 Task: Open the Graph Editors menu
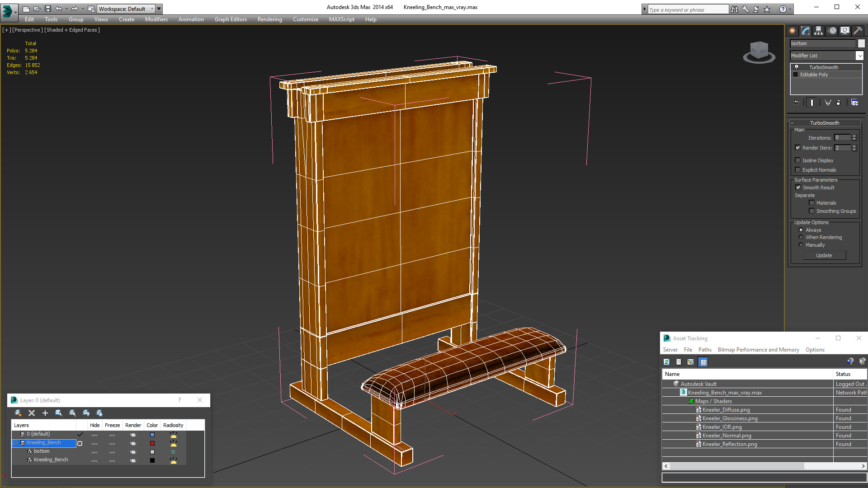(231, 19)
